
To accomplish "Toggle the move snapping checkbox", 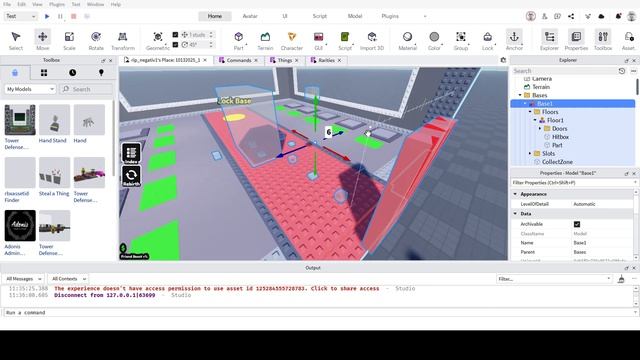I will [176, 35].
